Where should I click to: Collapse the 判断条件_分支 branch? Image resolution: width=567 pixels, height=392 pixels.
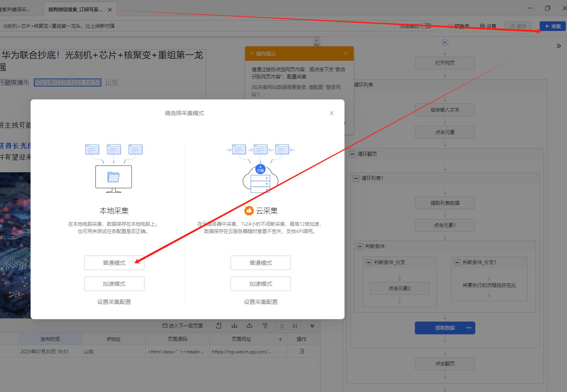point(369,262)
